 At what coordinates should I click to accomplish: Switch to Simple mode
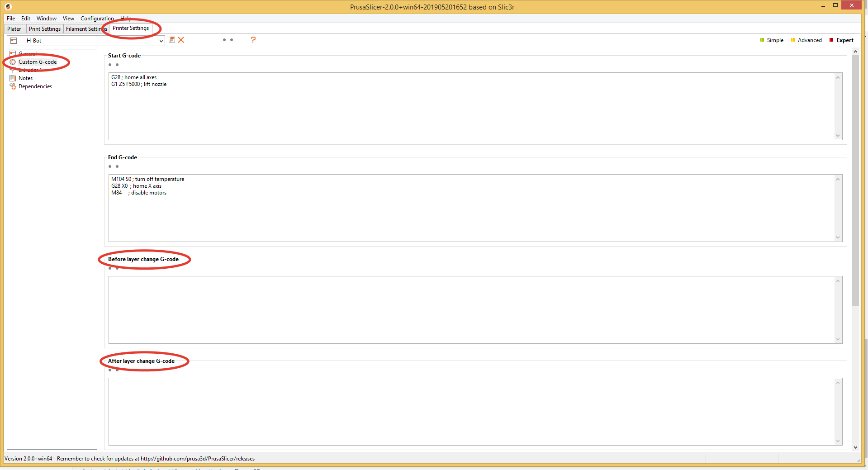click(775, 40)
